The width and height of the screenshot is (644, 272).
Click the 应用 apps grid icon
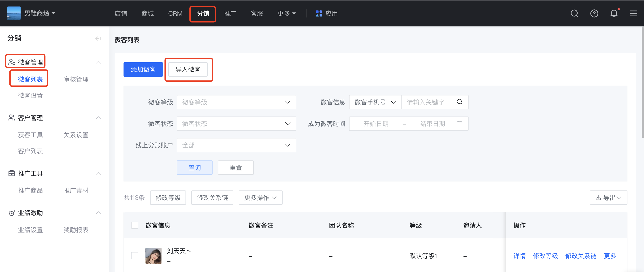(319, 13)
